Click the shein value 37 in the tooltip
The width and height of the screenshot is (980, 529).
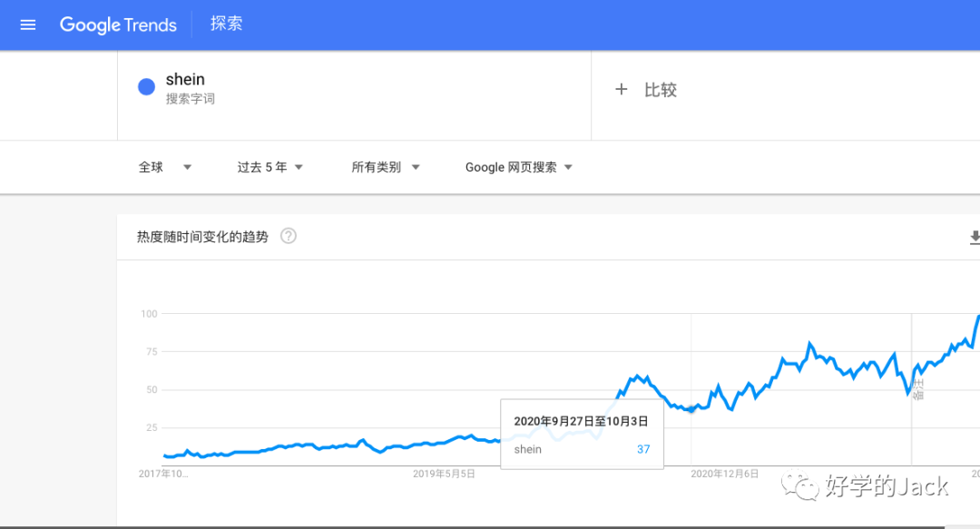644,448
